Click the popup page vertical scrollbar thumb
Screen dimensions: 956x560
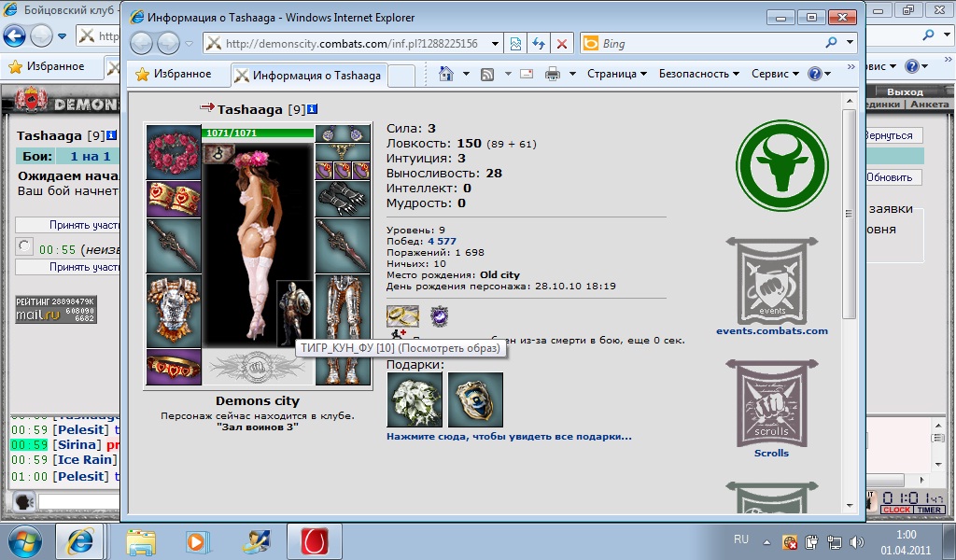coord(849,214)
